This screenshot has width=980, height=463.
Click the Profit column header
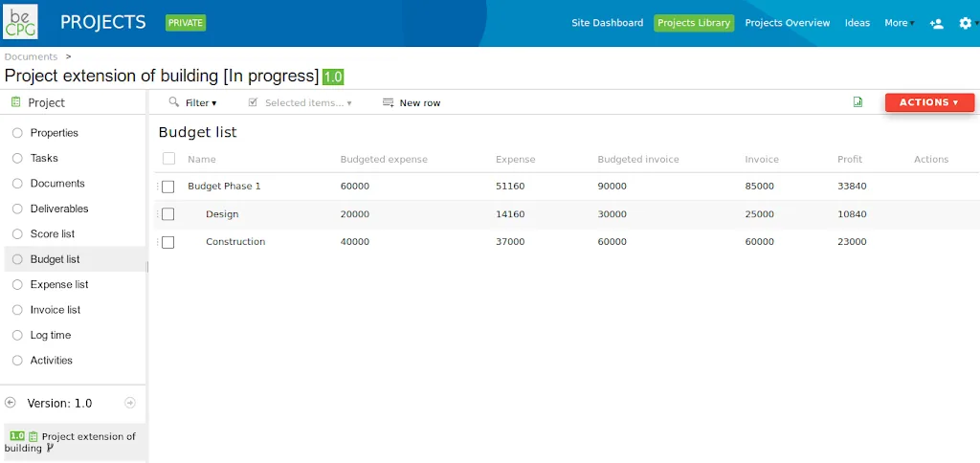tap(850, 160)
